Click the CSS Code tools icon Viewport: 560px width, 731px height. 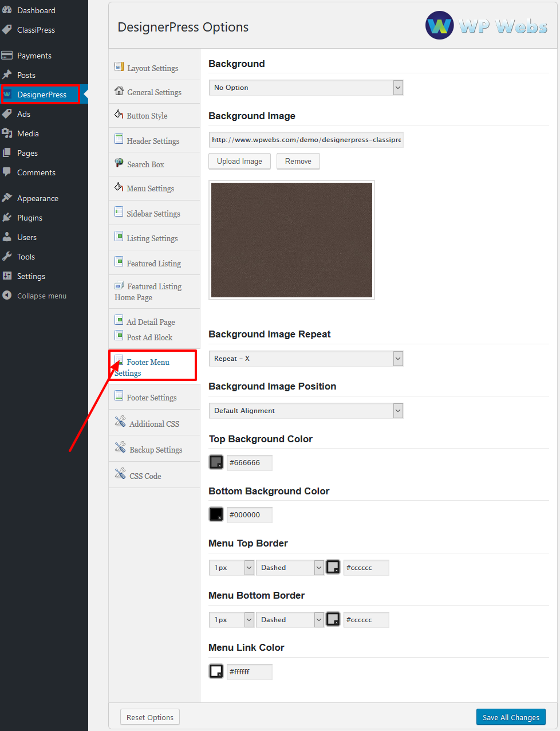(x=120, y=474)
